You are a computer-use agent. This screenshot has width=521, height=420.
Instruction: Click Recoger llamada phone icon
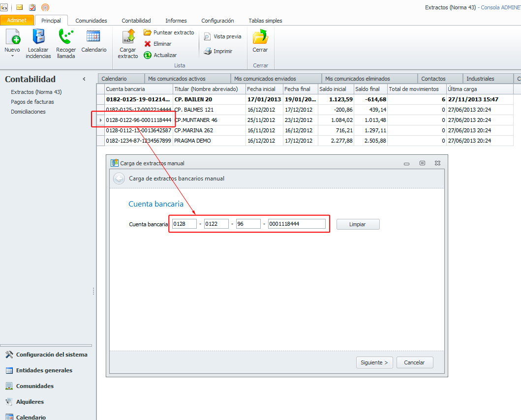[65, 37]
